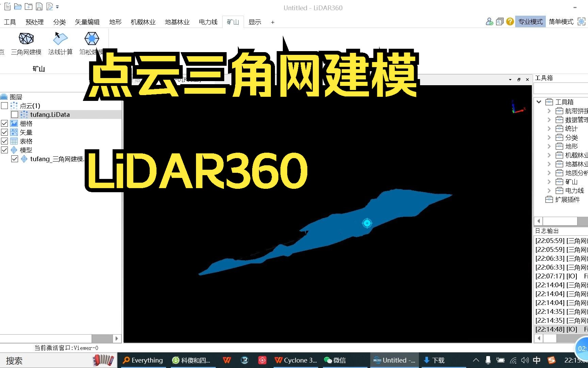The height and width of the screenshot is (368, 588).
Task: Add a ribbon tab with the plus button
Action: [273, 22]
